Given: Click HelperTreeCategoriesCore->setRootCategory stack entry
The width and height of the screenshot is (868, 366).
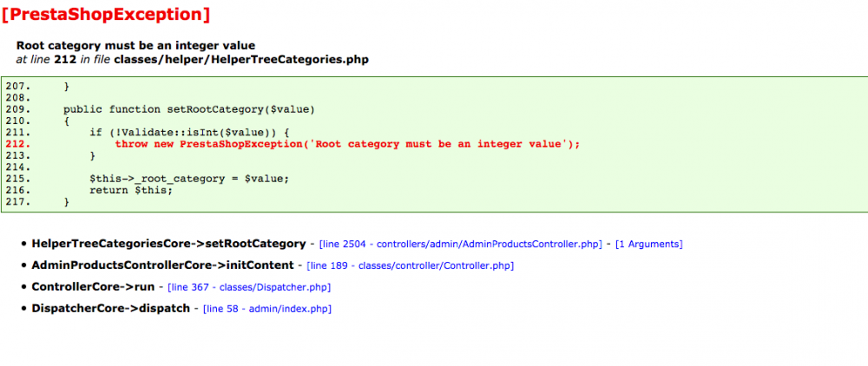Looking at the screenshot, I should tap(169, 244).
